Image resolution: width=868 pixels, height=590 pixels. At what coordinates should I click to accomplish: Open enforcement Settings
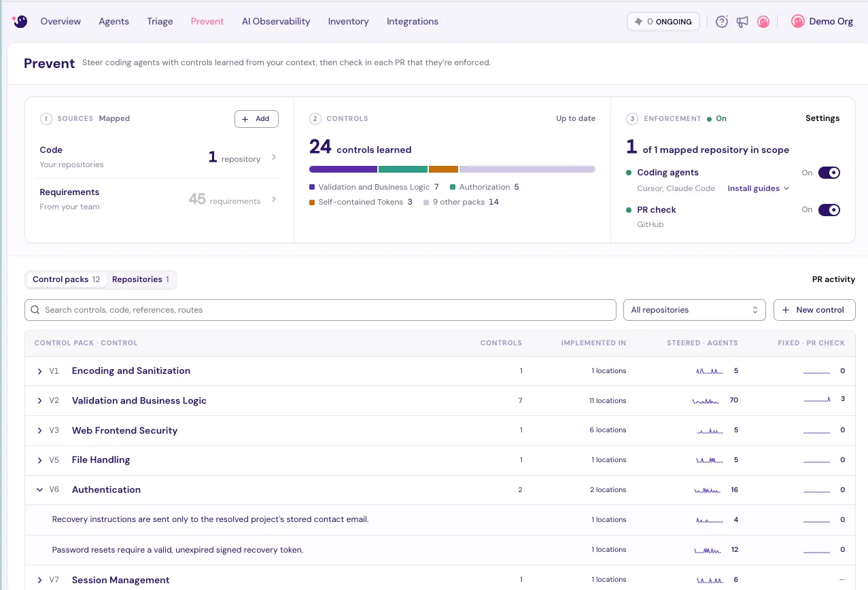[822, 118]
